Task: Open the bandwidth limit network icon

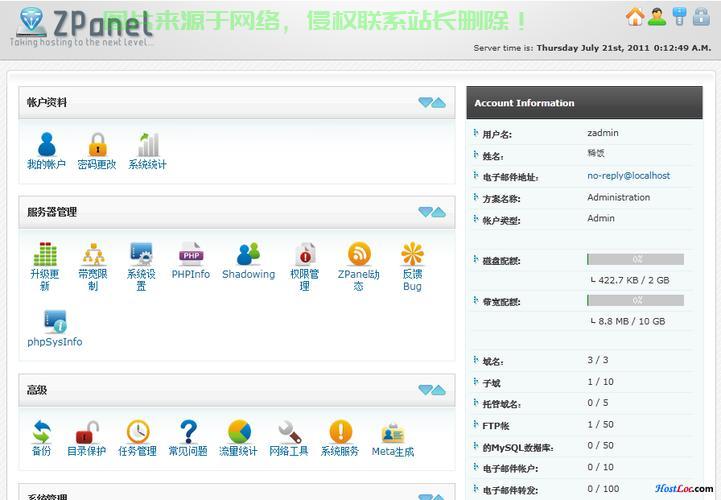Action: tap(93, 254)
